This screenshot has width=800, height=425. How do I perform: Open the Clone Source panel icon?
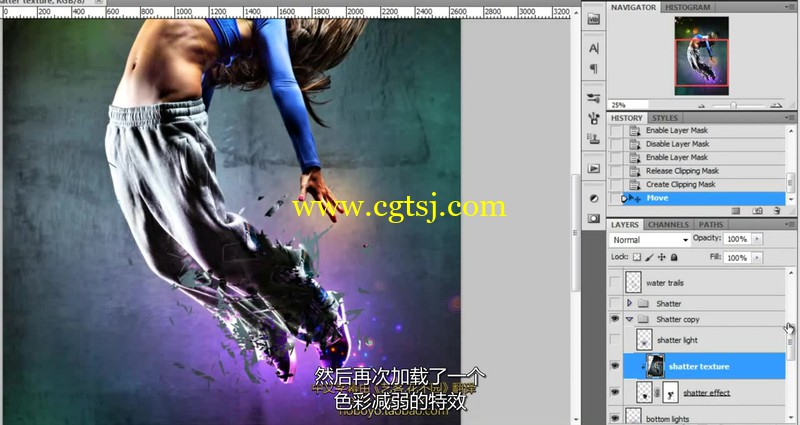(593, 138)
